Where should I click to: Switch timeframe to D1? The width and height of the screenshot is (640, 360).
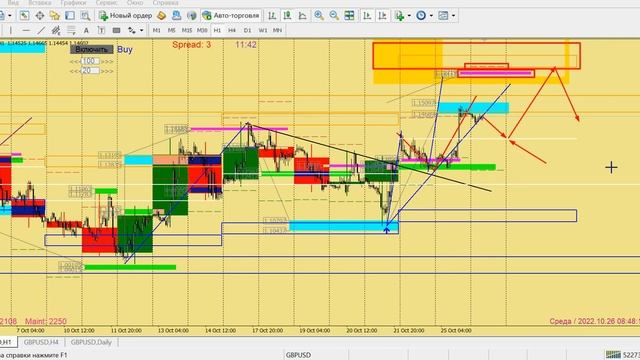(247, 30)
